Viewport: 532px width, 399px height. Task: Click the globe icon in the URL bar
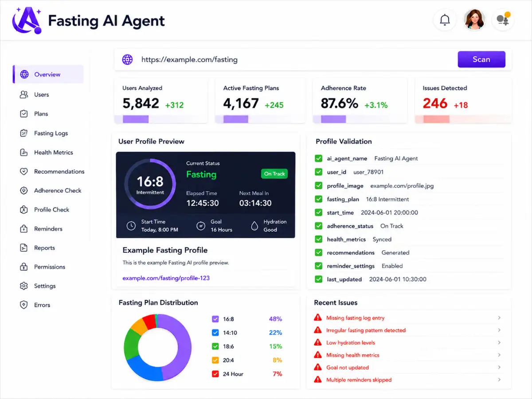(x=127, y=59)
